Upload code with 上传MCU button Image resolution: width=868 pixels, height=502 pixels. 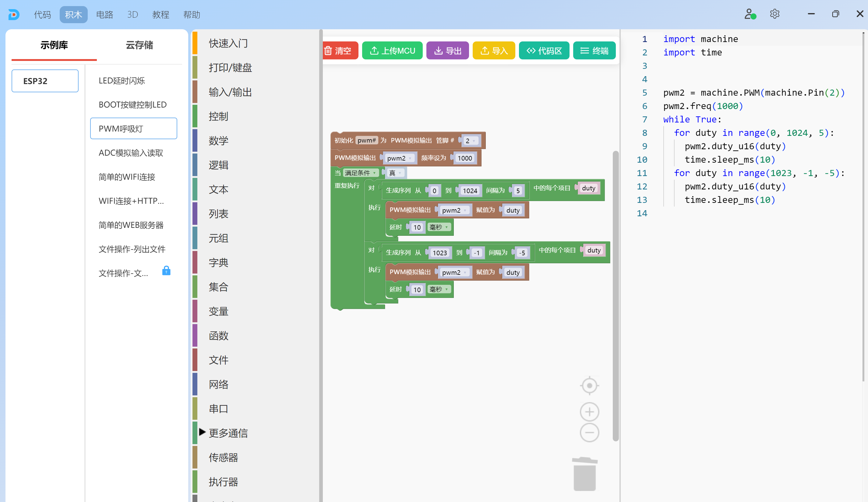click(x=392, y=51)
